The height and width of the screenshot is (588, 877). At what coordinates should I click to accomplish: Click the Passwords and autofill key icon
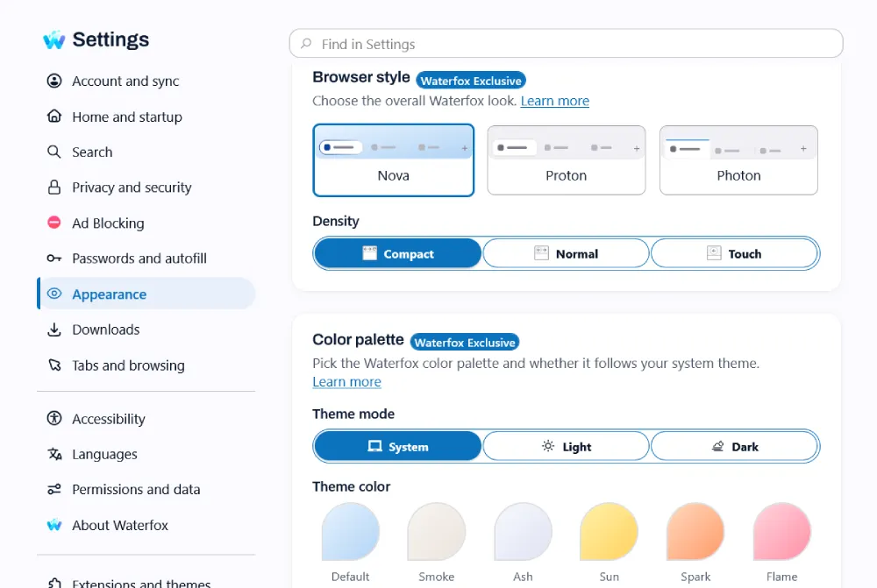(x=54, y=259)
